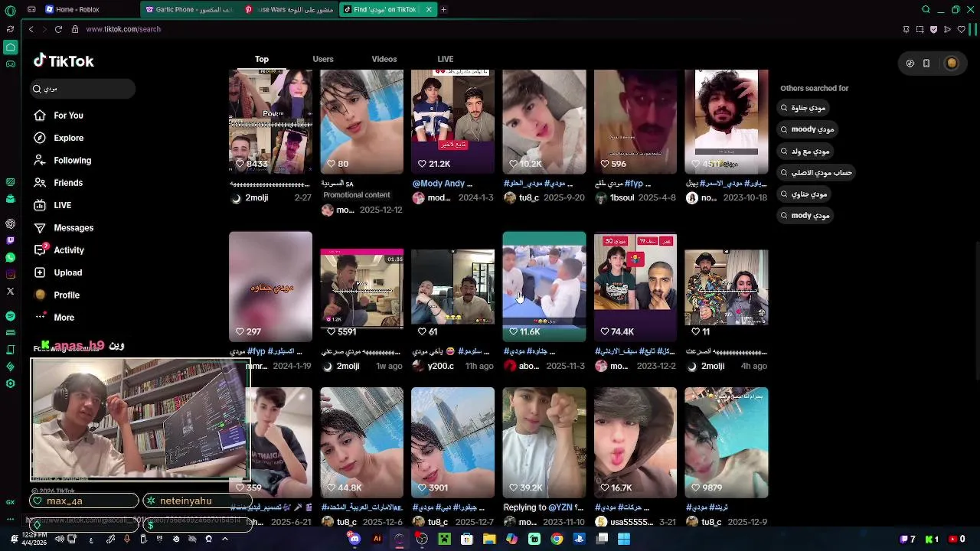Focus the TikTok search field
980x551 pixels.
[83, 89]
